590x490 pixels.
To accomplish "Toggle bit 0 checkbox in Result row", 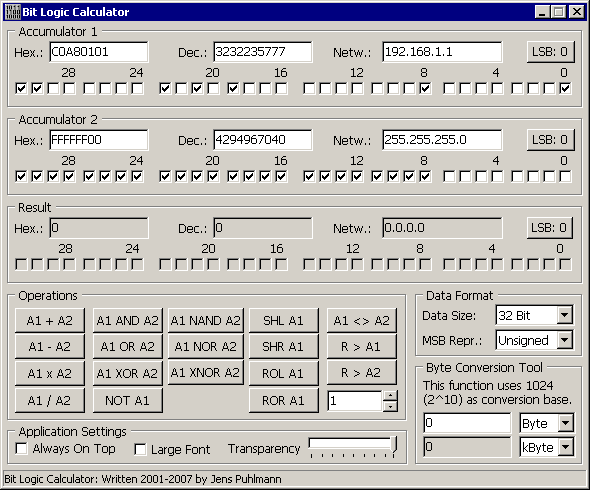I will point(565,264).
